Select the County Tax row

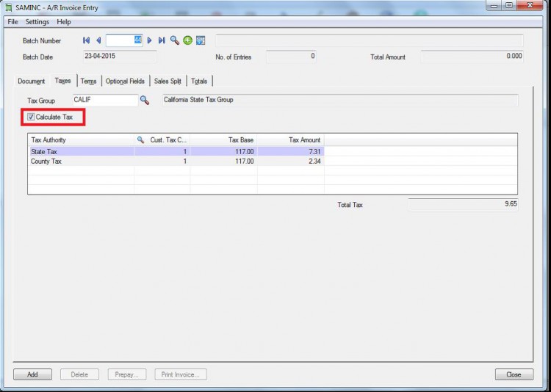81,161
